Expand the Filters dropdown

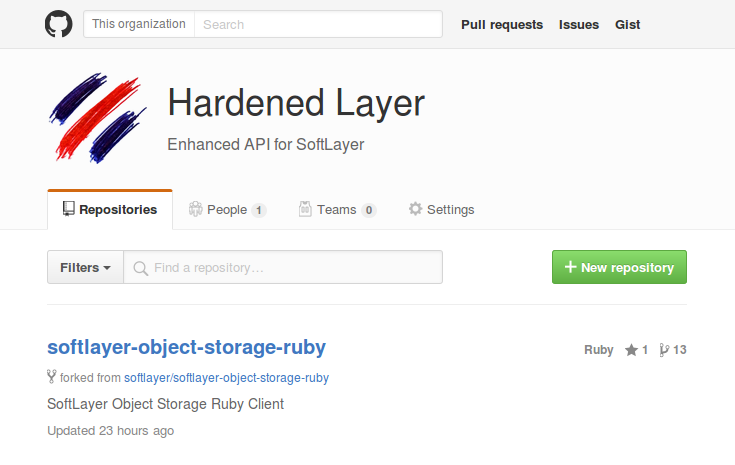[x=85, y=267]
